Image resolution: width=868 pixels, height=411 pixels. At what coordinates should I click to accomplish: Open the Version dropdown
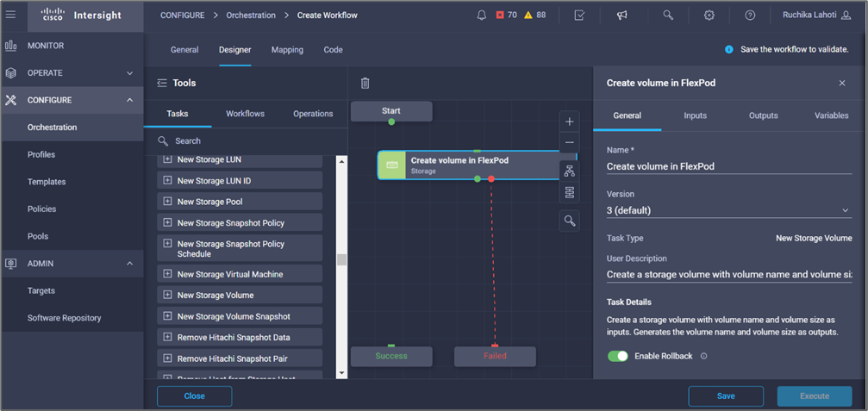click(728, 210)
